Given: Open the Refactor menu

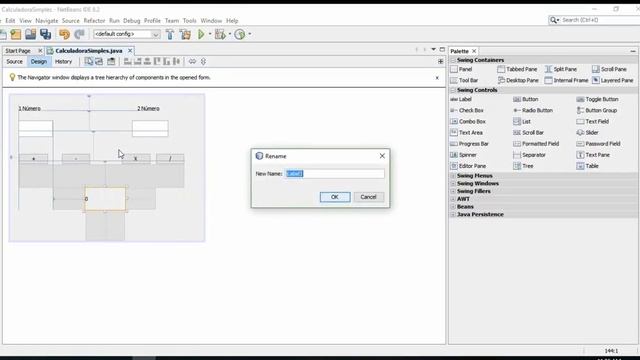Looking at the screenshot, I should (94, 21).
